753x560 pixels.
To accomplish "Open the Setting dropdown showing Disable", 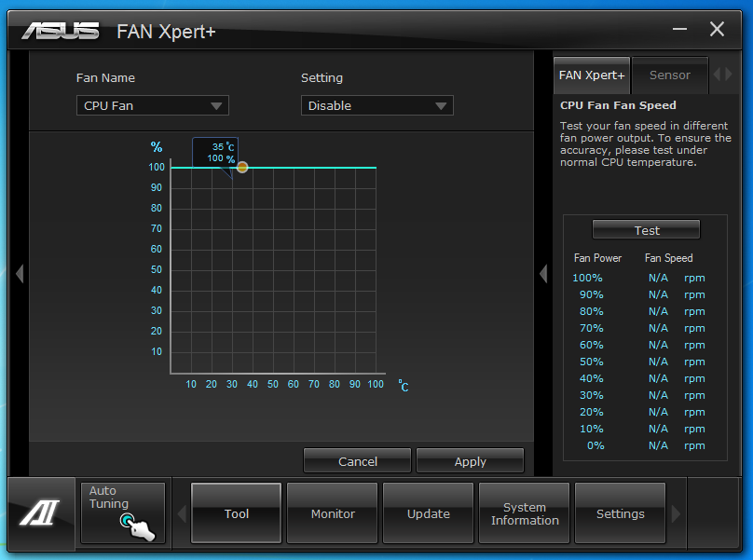I will pyautogui.click(x=377, y=105).
